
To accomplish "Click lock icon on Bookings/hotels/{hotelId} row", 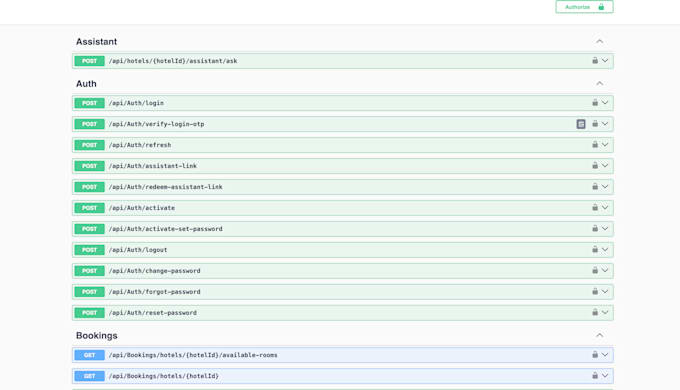I will (x=595, y=375).
